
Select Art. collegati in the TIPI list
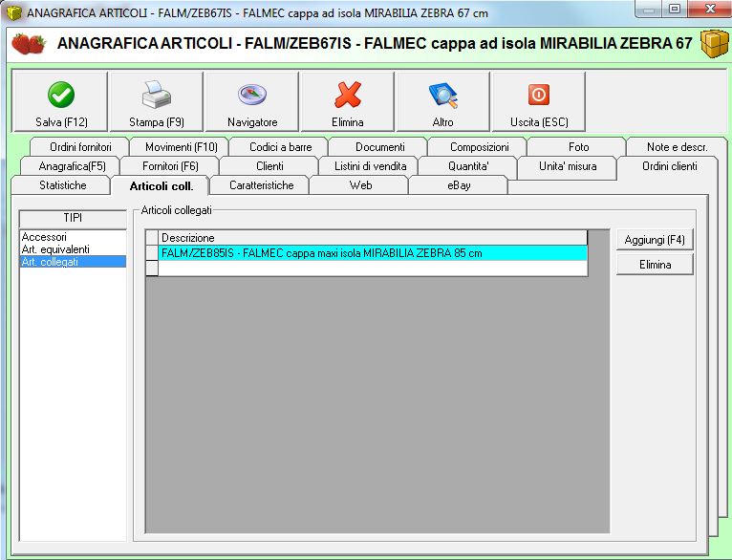[x=73, y=262]
